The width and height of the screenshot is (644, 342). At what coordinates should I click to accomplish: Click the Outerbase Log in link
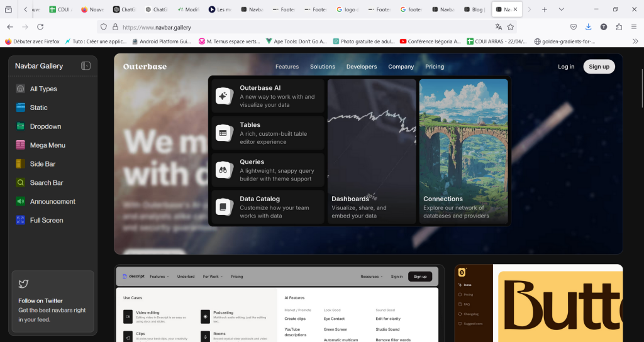[x=566, y=67]
